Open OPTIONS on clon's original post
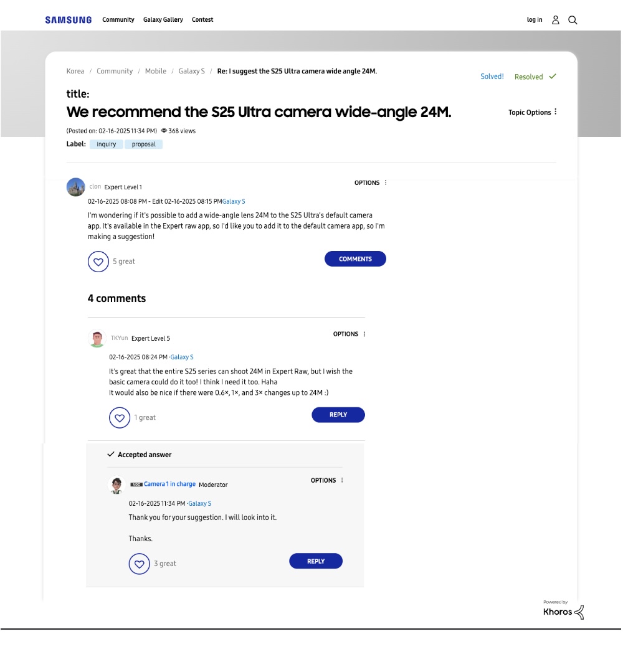Viewport: 623px width, 672px height. [371, 183]
